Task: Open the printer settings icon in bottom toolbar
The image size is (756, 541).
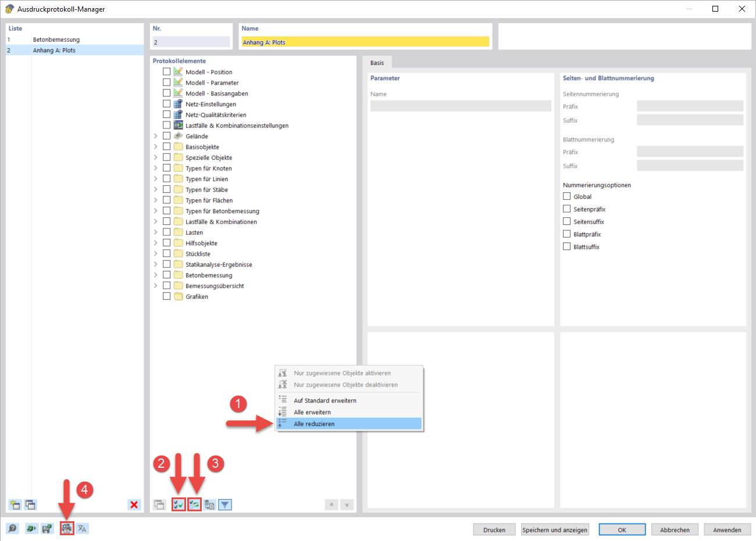Action: coord(67,528)
